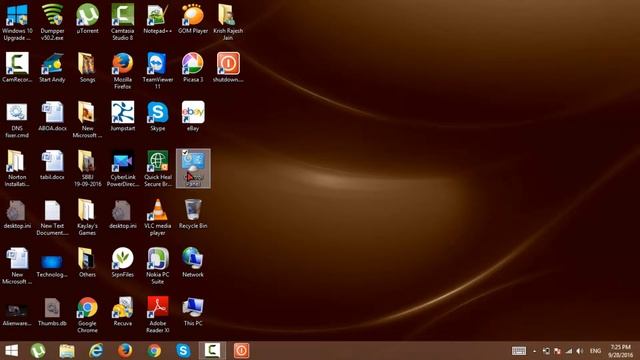
Task: Select the Mozilla Firefox desktop shortcut
Action: [122, 71]
